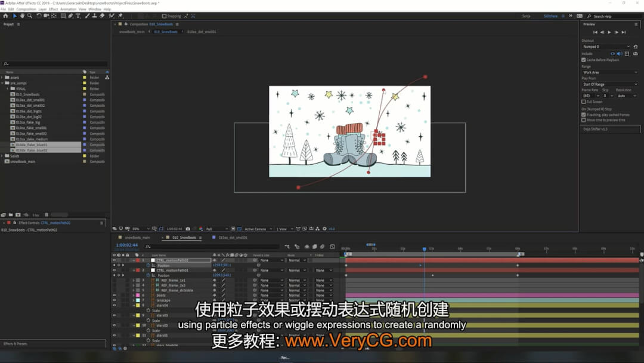Click reset shortcut icon in Preview panel

pyautogui.click(x=636, y=47)
